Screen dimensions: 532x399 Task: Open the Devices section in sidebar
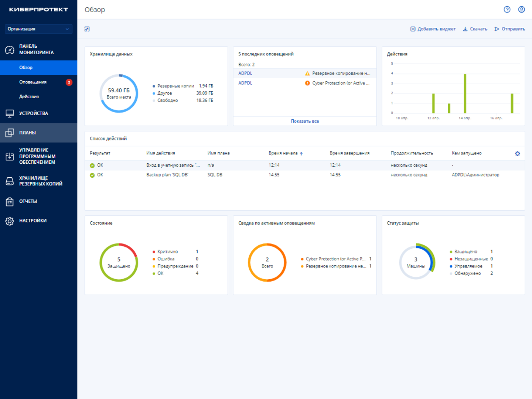(34, 113)
